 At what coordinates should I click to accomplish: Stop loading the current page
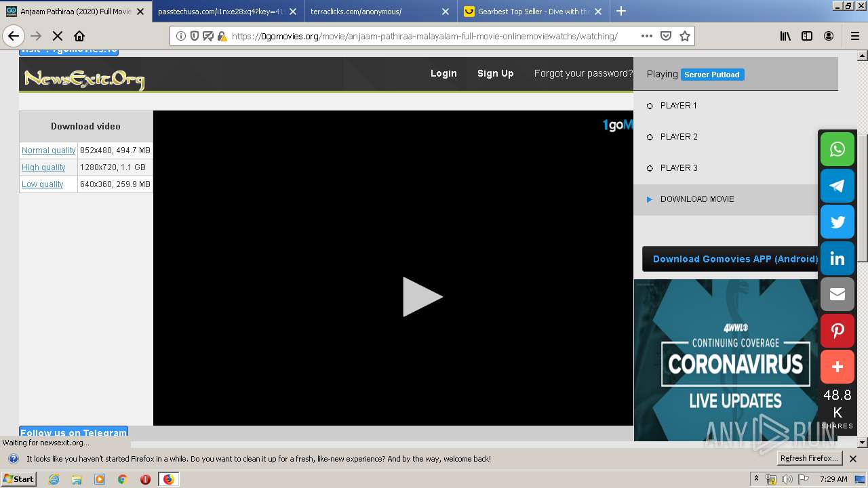click(58, 36)
